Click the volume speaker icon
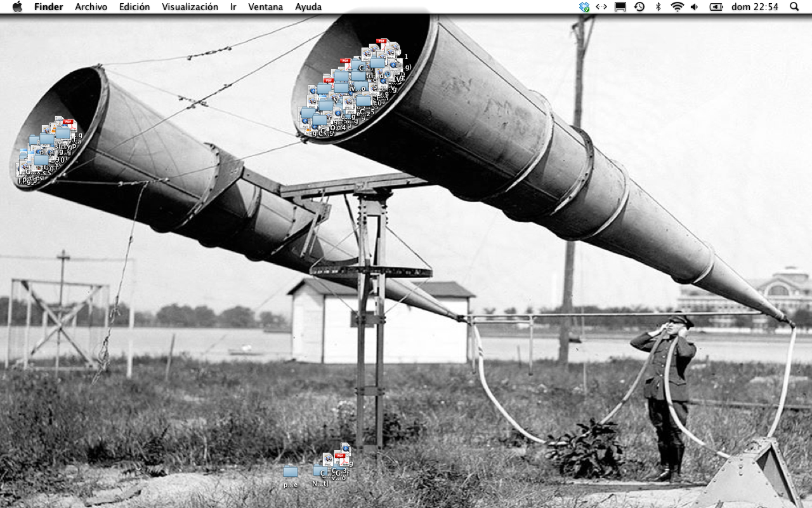Viewport: 812px width, 508px height. coord(695,7)
